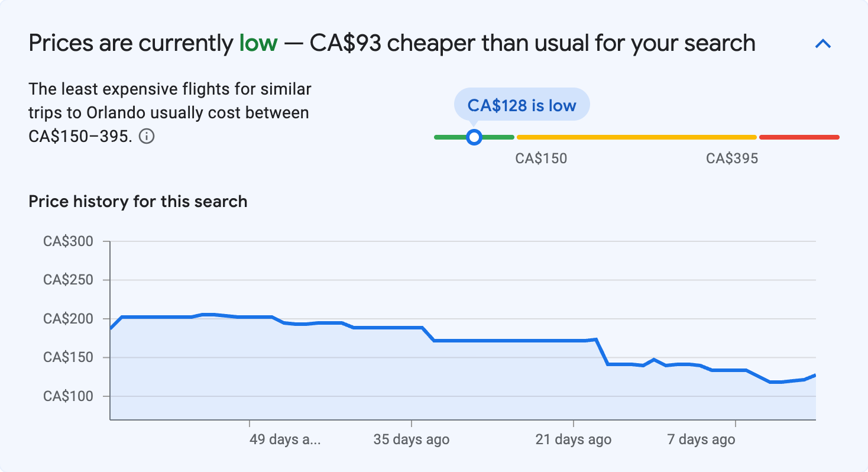The width and height of the screenshot is (868, 472).
Task: Open the CA$128 is low tooltip bubble
Action: click(522, 104)
